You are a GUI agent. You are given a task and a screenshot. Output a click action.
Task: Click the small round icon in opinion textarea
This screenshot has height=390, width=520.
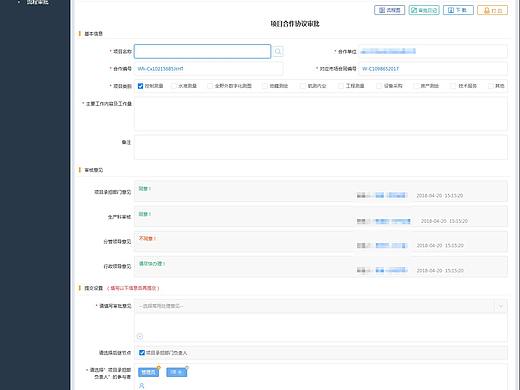[x=140, y=336]
